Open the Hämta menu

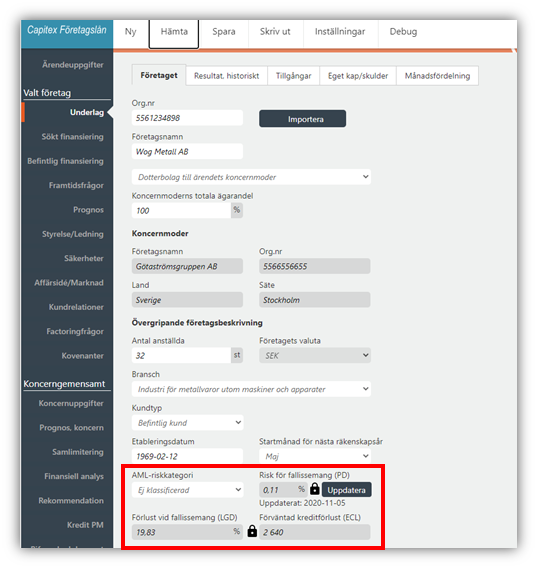pyautogui.click(x=174, y=32)
